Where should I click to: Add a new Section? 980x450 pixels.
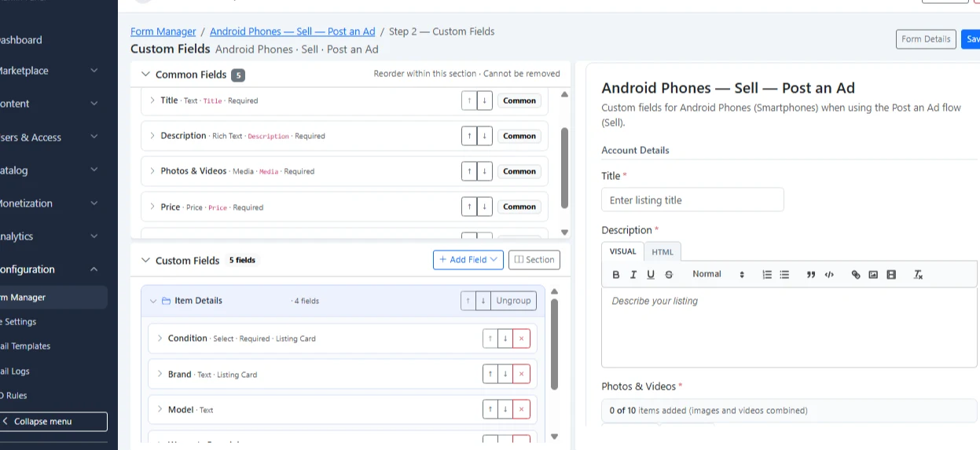click(534, 260)
